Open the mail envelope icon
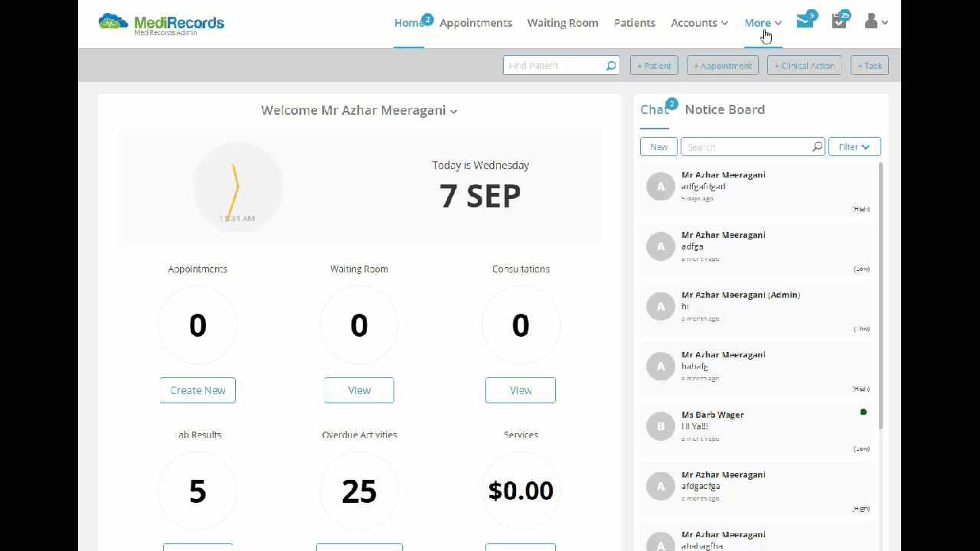The image size is (980, 551). coord(804,21)
